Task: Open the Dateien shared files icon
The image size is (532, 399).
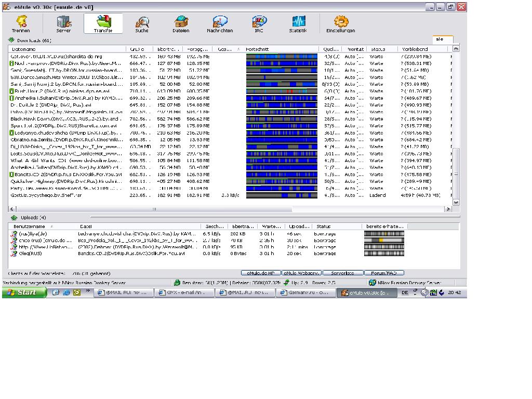Action: 181,21
